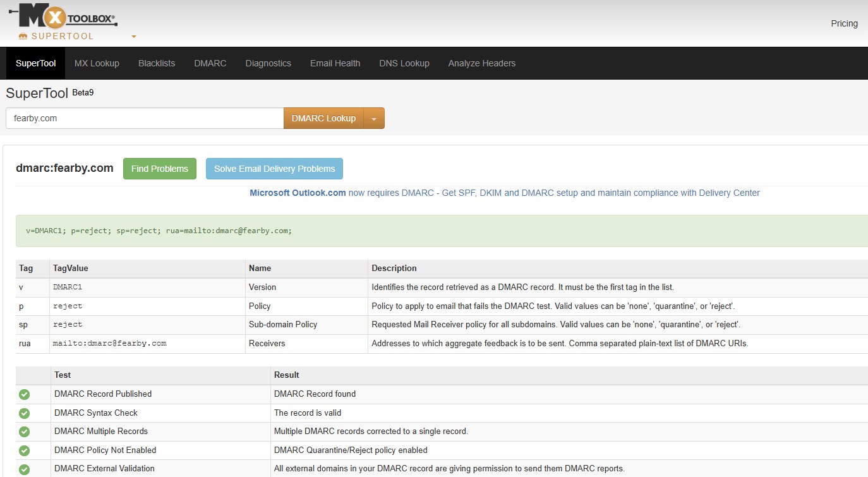868x477 pixels.
Task: Click the green icon beside DMARC Policy Not Enabled
Action: [x=24, y=450]
